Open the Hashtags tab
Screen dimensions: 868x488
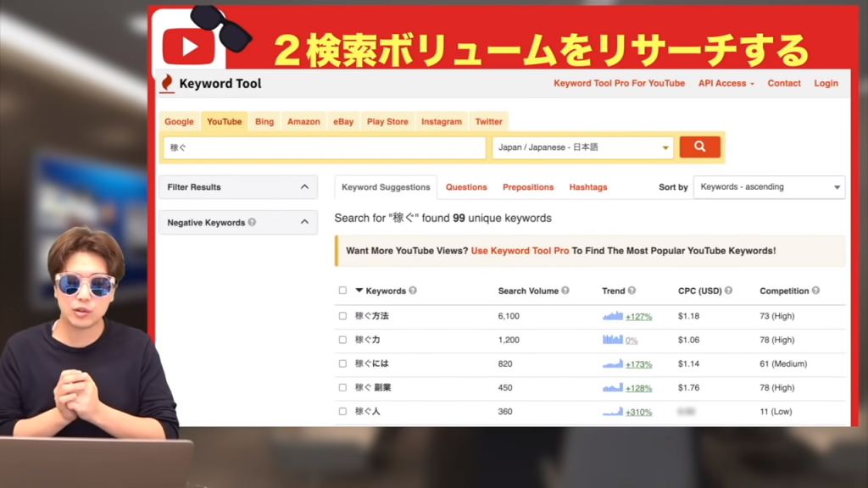(x=588, y=187)
